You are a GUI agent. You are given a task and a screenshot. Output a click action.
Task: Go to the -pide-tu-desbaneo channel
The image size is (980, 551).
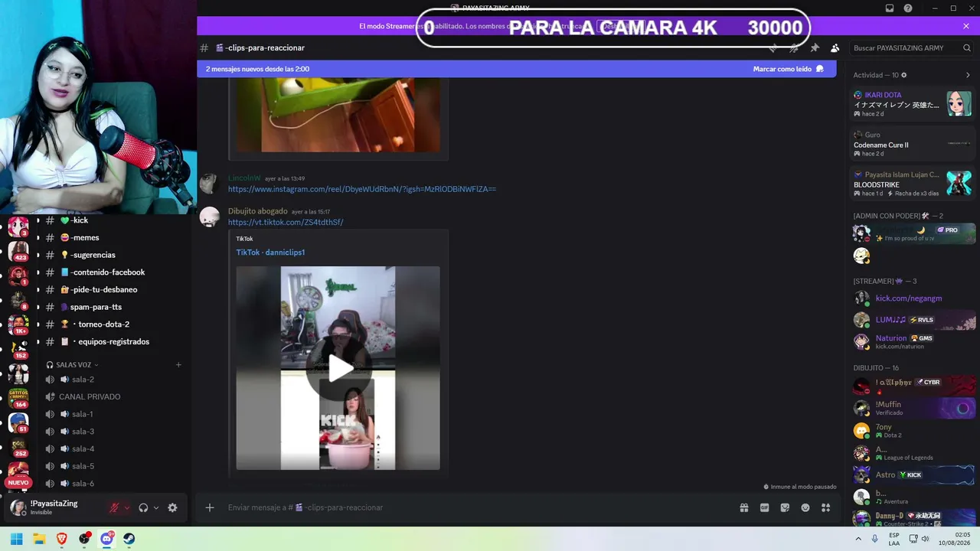(115, 289)
